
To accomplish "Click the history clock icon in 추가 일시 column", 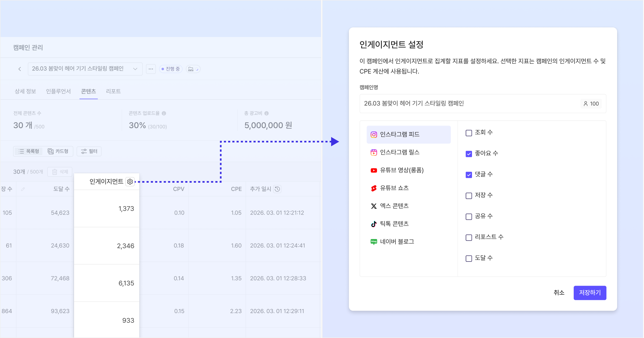I will tap(277, 189).
